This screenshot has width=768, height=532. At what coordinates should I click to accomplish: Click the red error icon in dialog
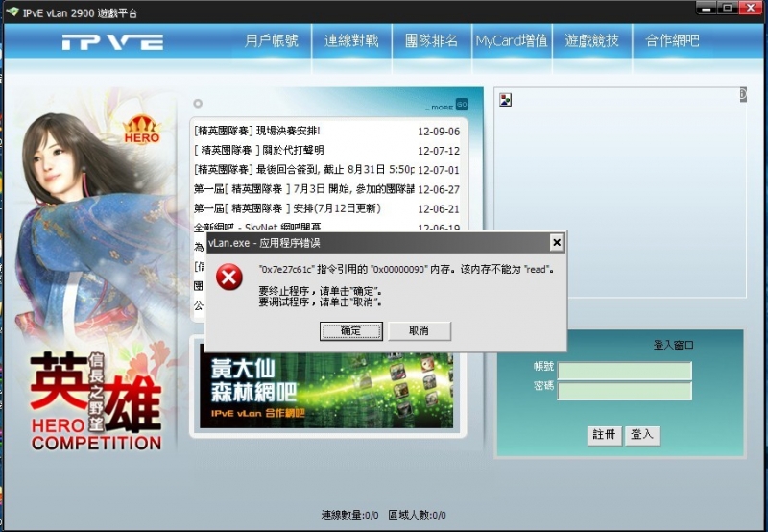pyautogui.click(x=229, y=278)
